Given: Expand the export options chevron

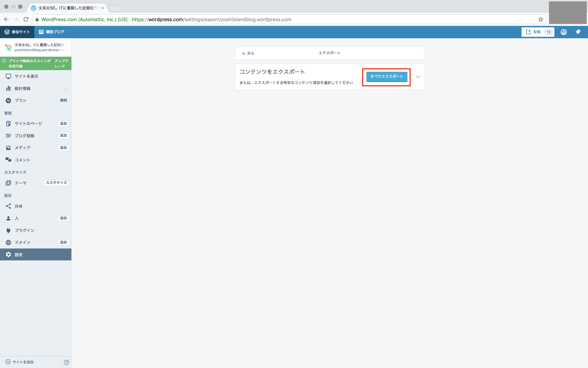Looking at the screenshot, I should (418, 77).
